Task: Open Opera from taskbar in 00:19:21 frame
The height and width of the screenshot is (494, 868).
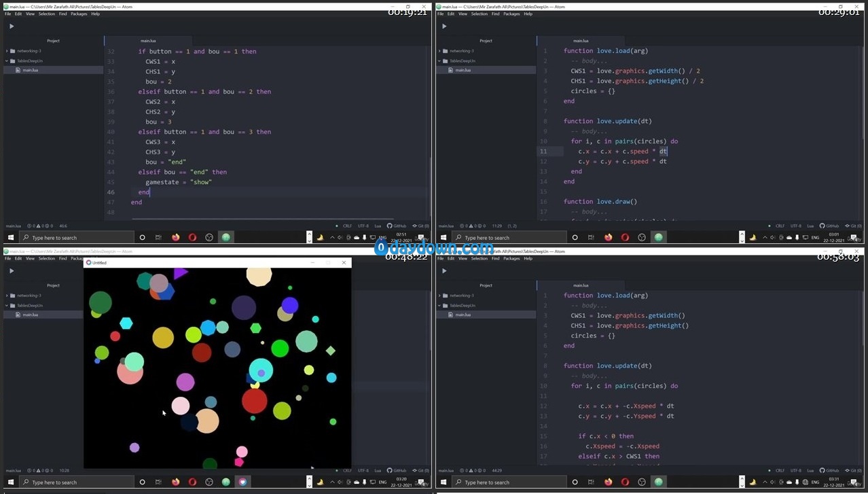Action: tap(192, 237)
